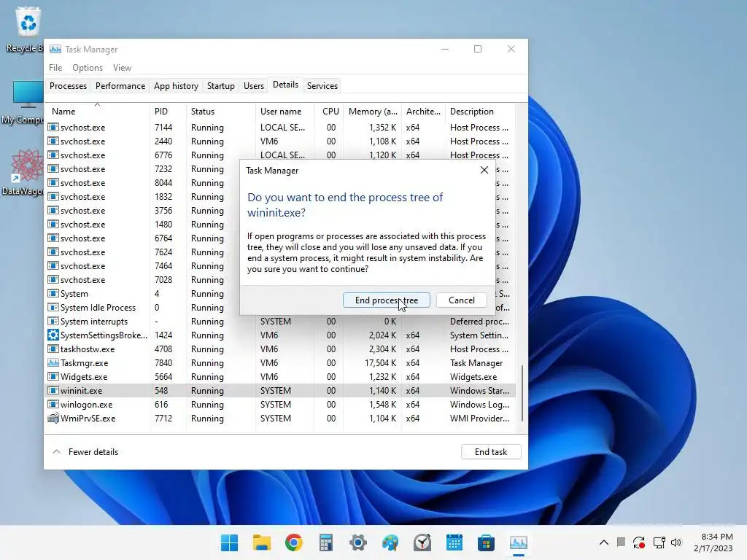The image size is (747, 560).
Task: Switch to the App history tab
Action: 176,86
